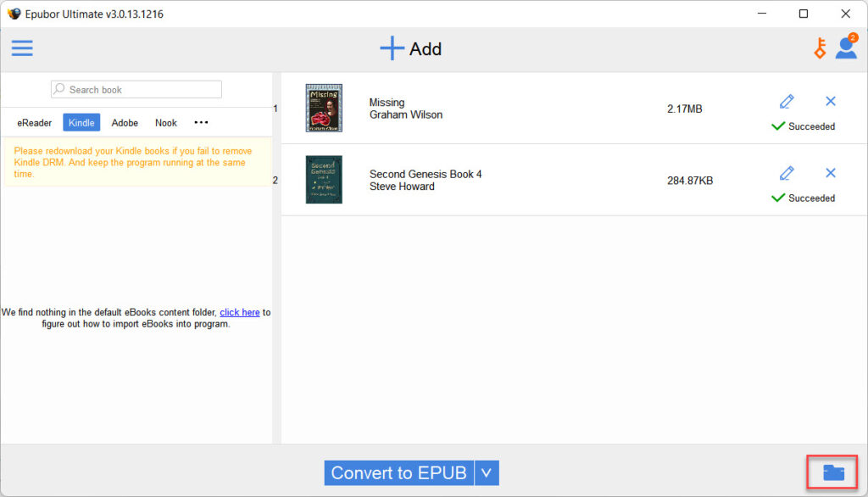The height and width of the screenshot is (497, 868).
Task: Switch to the Adobe tab
Action: click(x=125, y=123)
